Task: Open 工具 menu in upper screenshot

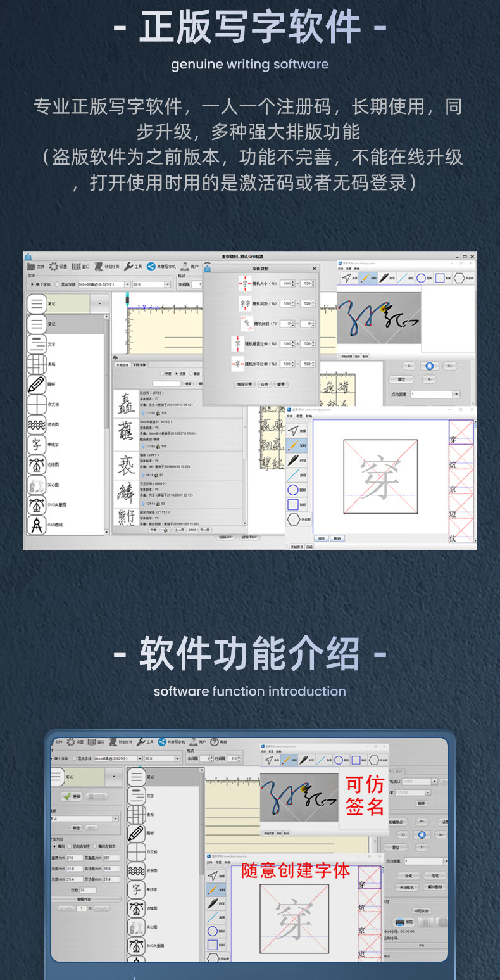Action: pyautogui.click(x=133, y=266)
